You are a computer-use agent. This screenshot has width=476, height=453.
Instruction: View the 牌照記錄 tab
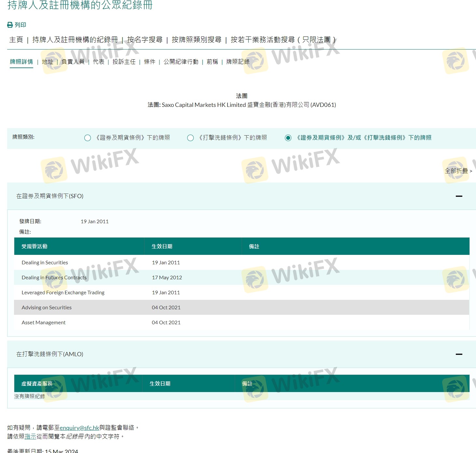tap(238, 62)
